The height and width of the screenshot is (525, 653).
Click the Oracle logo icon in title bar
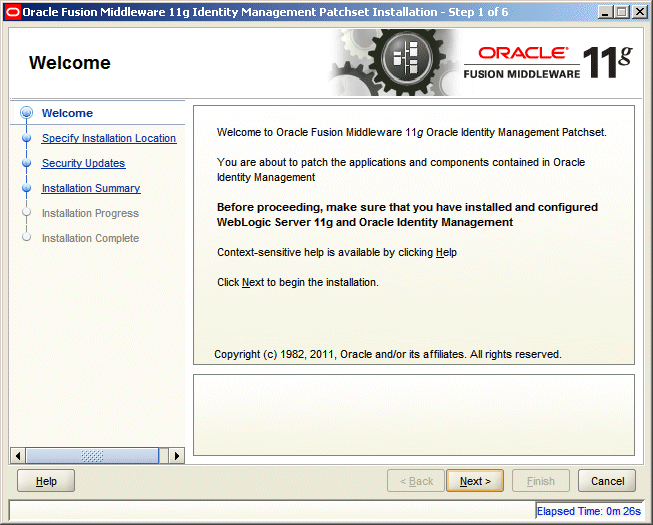(x=12, y=12)
